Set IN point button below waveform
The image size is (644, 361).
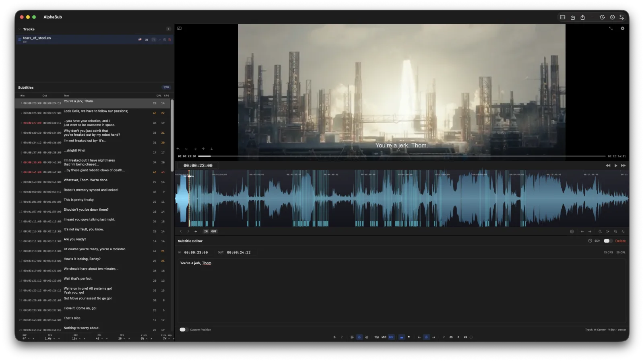(x=206, y=232)
